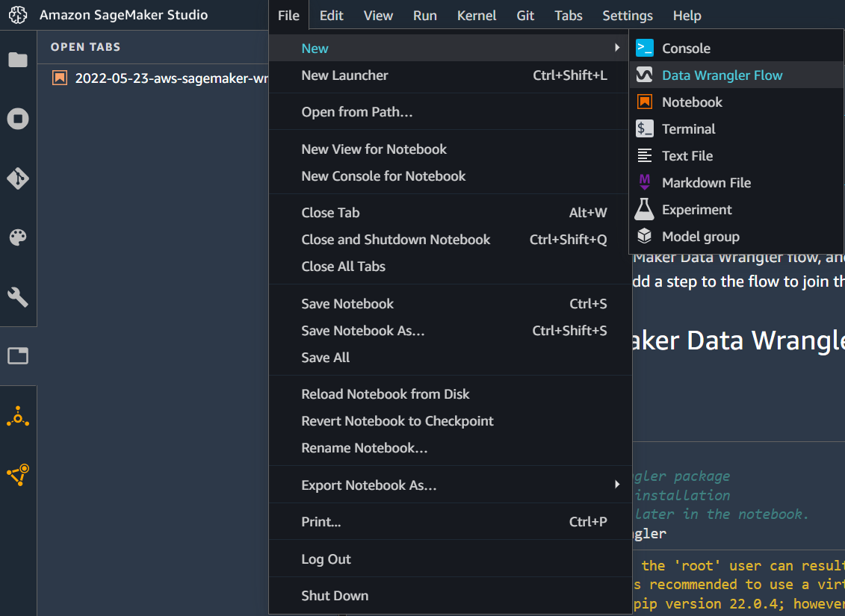Click the Amazon SageMaker Studio title text
845x616 pixels.
pos(123,15)
